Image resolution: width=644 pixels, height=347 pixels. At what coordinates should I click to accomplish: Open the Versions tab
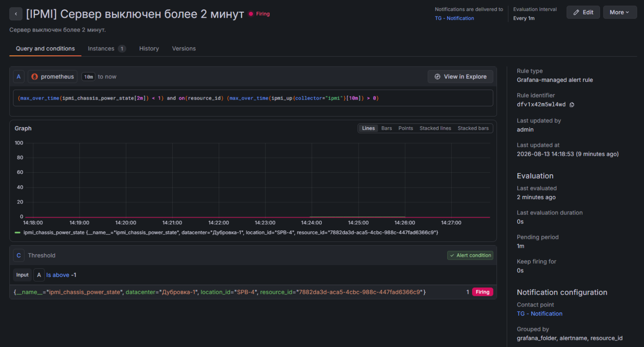click(184, 49)
